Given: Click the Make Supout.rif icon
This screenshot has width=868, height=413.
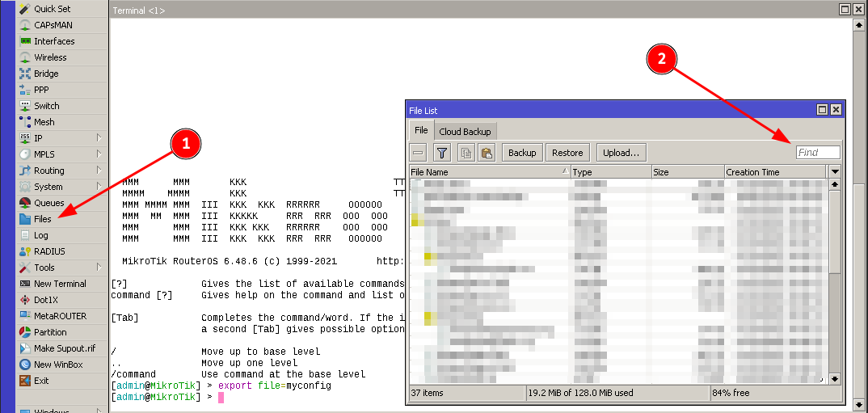Looking at the screenshot, I should click(x=24, y=348).
